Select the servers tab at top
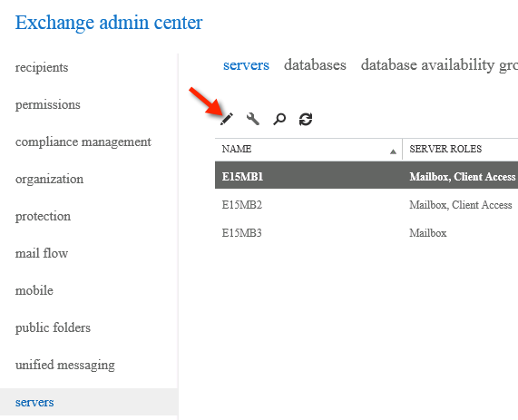 [x=246, y=65]
